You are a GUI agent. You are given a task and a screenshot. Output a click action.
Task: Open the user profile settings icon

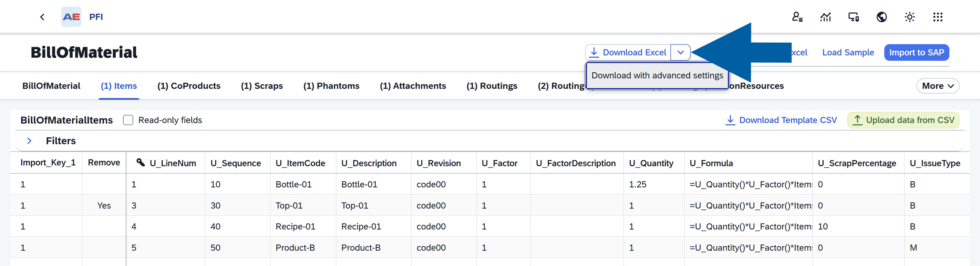[797, 17]
